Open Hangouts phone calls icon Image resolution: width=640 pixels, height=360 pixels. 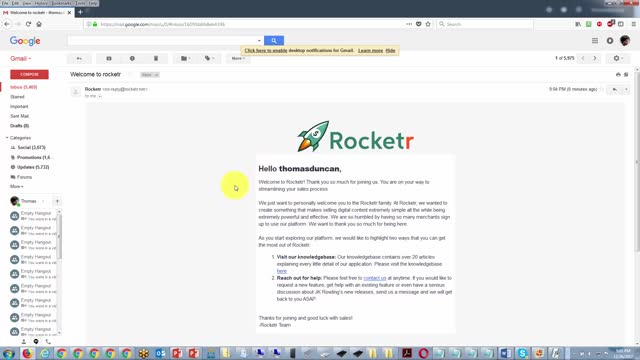tap(48, 342)
